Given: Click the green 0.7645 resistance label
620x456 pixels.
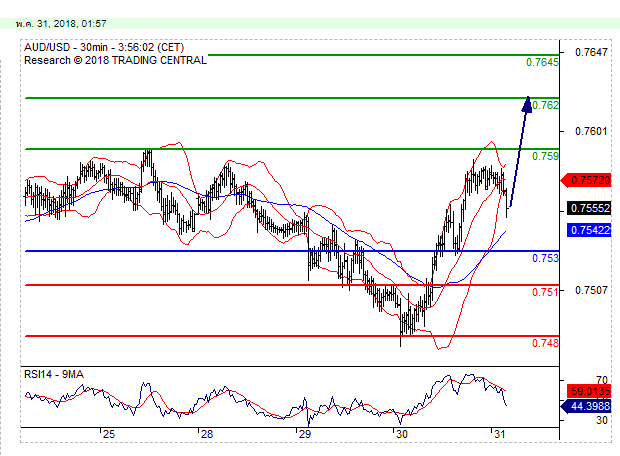Looking at the screenshot, I should point(542,62).
